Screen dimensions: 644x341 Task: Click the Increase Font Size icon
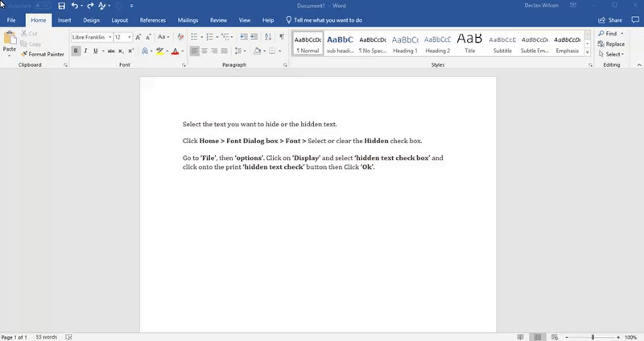138,37
